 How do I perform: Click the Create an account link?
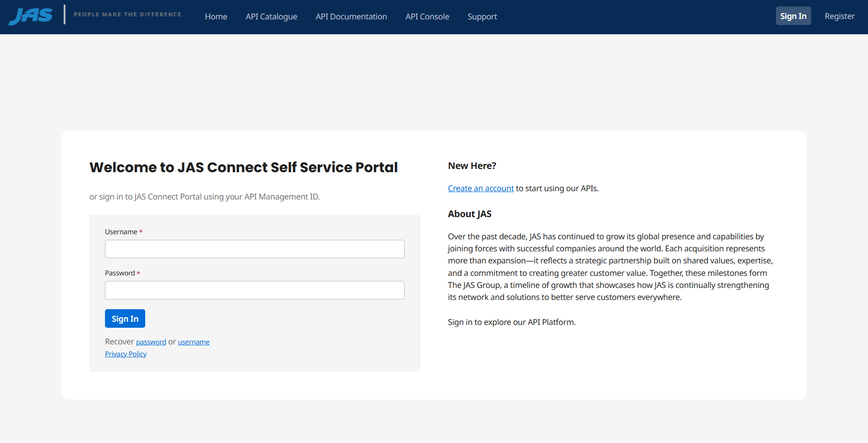pyautogui.click(x=480, y=188)
